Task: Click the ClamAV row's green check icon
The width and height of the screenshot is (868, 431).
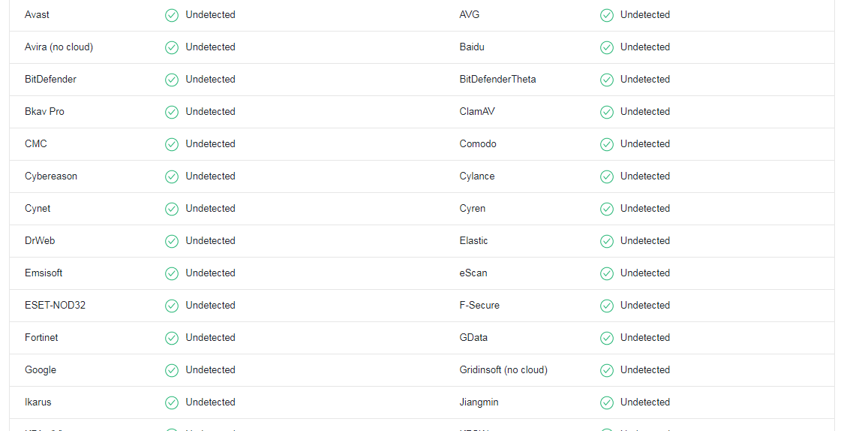Action: coord(606,112)
